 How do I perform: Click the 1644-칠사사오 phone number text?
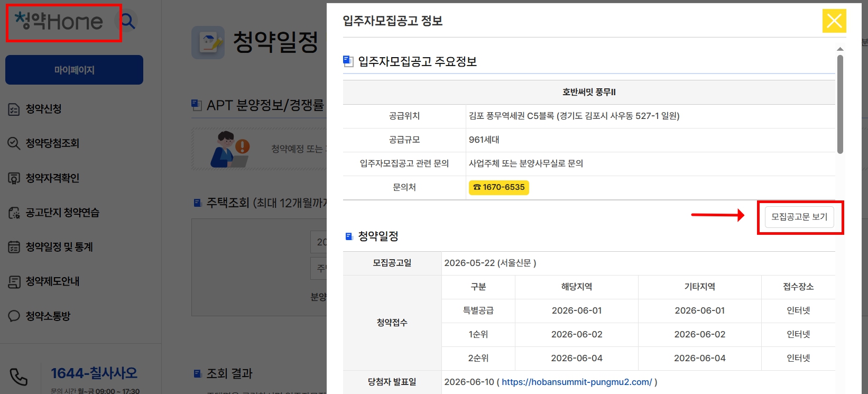click(94, 373)
